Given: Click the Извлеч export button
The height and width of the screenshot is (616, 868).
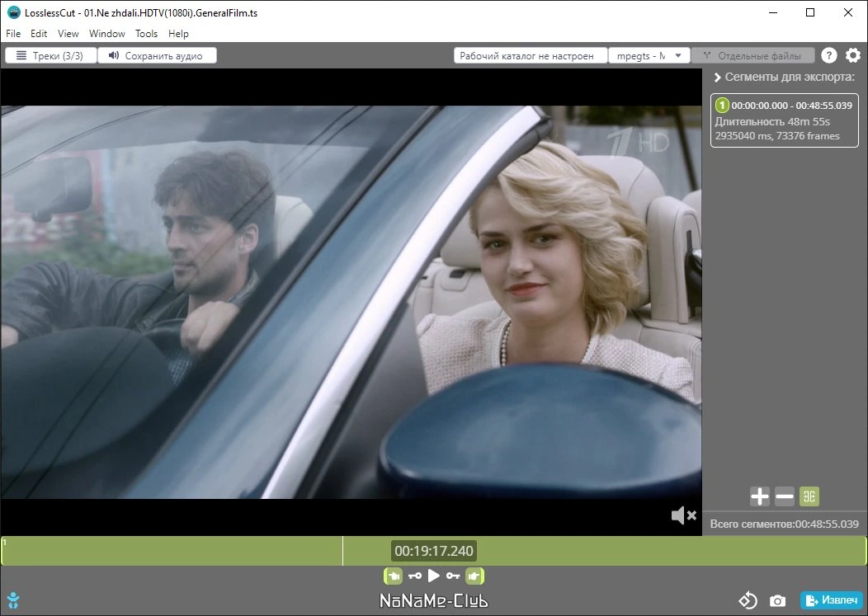Looking at the screenshot, I should [832, 600].
